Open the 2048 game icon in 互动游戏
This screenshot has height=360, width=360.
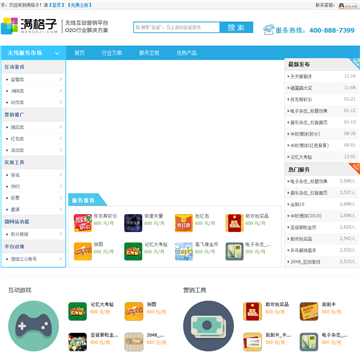click(x=134, y=342)
